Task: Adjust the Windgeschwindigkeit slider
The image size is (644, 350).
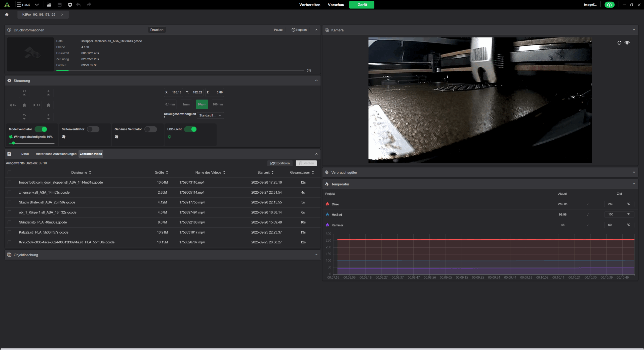Action: point(14,143)
